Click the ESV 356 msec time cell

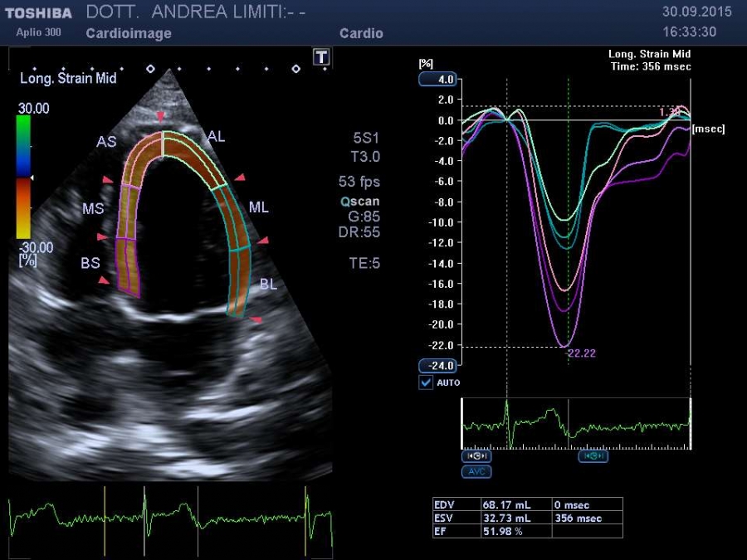pyautogui.click(x=586, y=518)
